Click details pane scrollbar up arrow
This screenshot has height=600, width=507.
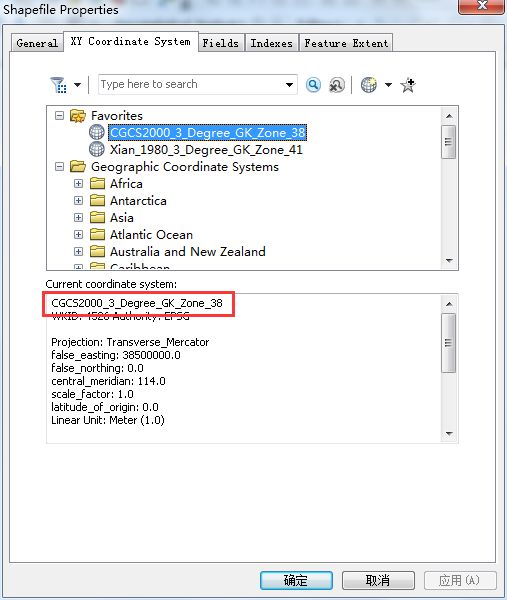click(449, 304)
